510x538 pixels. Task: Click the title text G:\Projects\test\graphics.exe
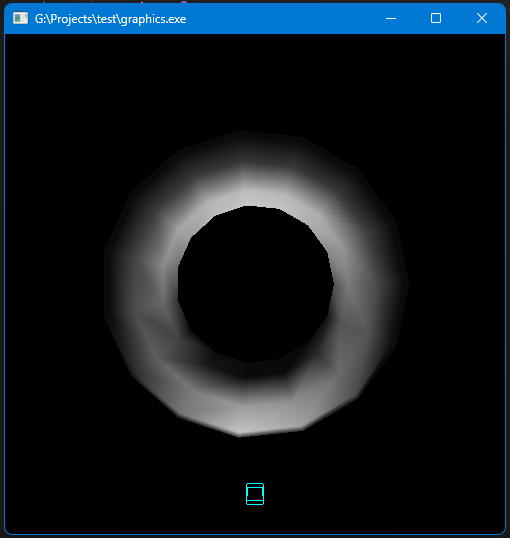coord(110,19)
